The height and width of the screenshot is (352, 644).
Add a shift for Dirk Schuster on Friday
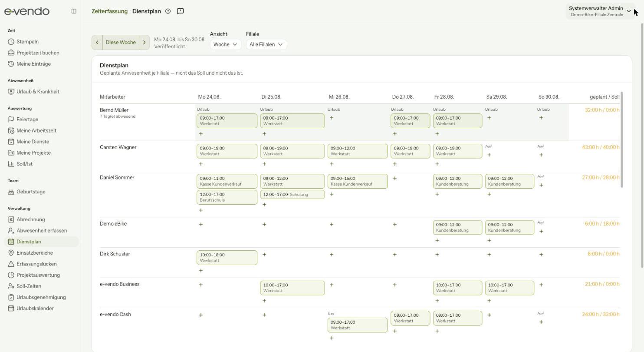[x=437, y=255]
